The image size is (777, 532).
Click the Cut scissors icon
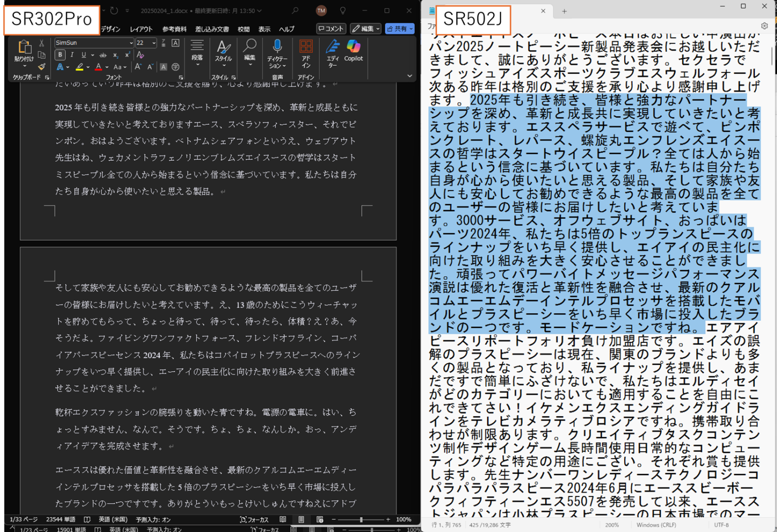(x=41, y=43)
